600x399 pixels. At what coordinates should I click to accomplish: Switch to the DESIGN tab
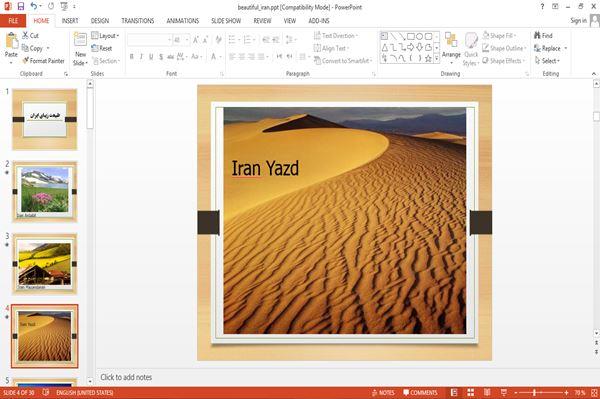coord(100,21)
